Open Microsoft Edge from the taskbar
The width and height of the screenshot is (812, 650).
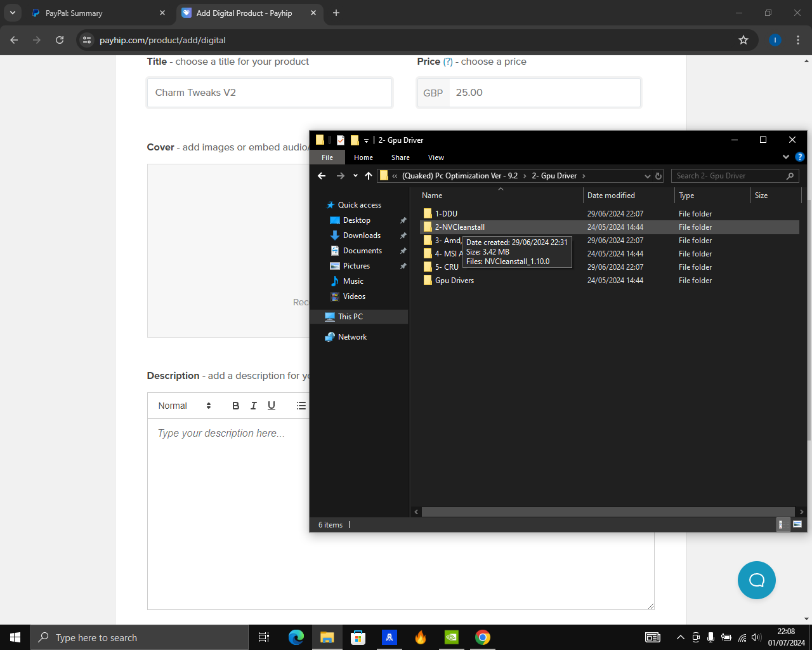(x=296, y=637)
